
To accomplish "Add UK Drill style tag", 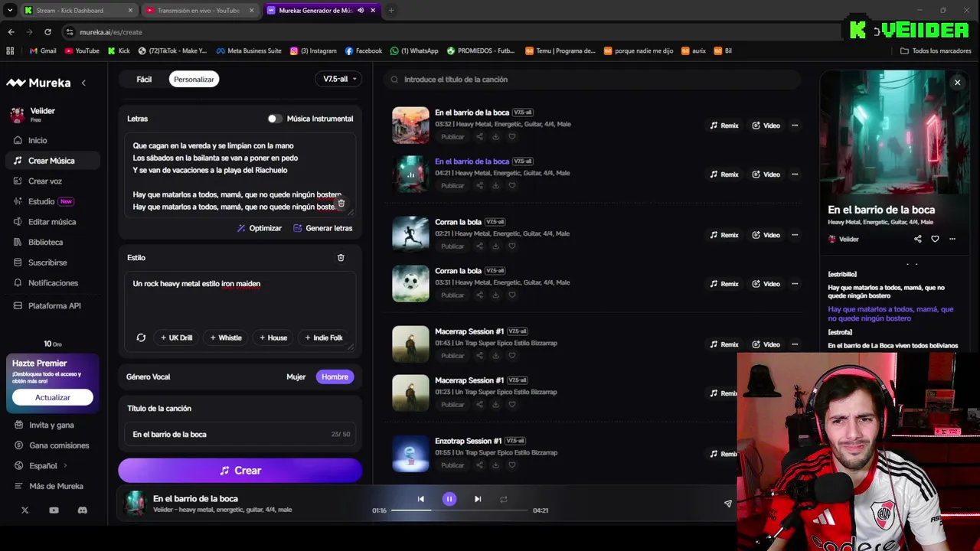I will point(176,337).
